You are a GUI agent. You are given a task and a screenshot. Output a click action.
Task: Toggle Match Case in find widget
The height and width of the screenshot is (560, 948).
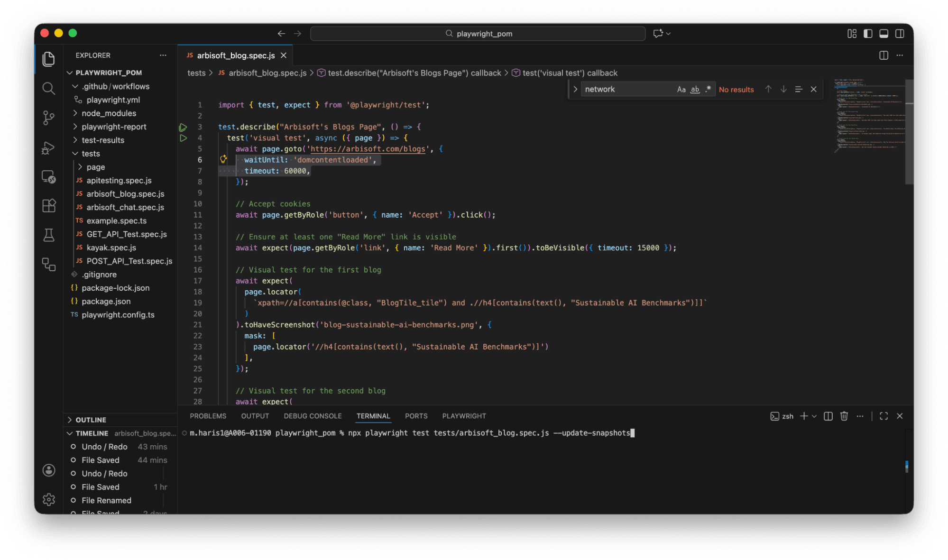[681, 89]
